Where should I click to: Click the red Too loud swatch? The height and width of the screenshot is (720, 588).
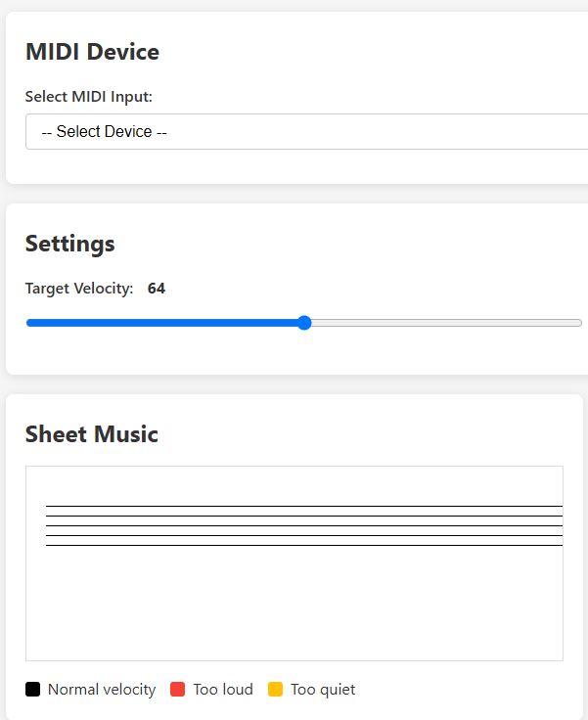click(178, 690)
